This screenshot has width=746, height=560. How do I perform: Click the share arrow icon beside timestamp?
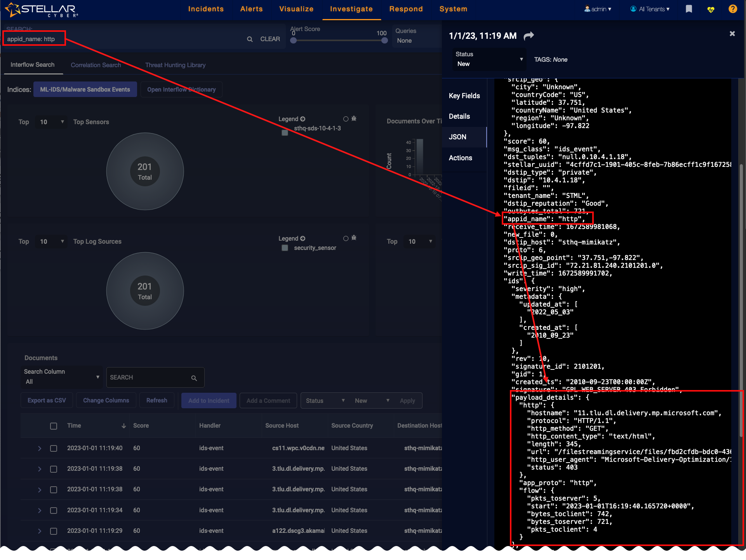[x=529, y=36]
